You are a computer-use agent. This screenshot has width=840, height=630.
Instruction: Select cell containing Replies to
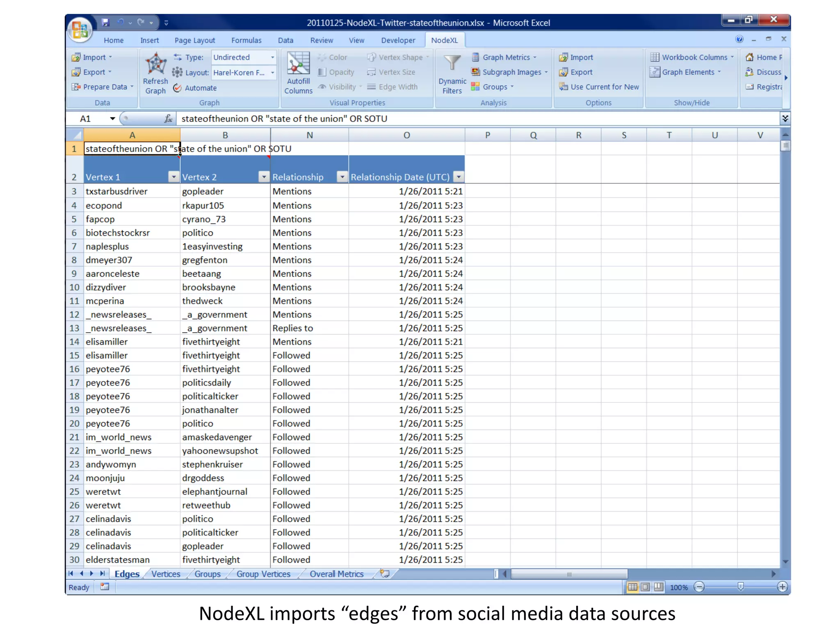point(309,328)
